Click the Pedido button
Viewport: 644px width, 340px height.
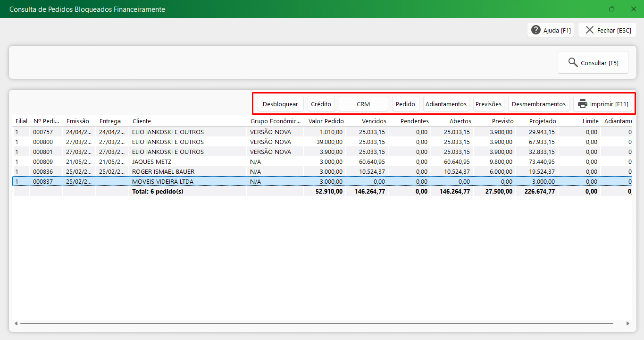pos(405,104)
